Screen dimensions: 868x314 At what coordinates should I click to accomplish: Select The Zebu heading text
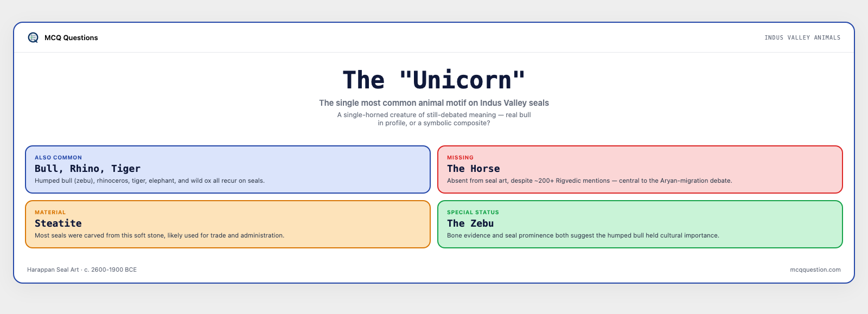[x=470, y=223]
